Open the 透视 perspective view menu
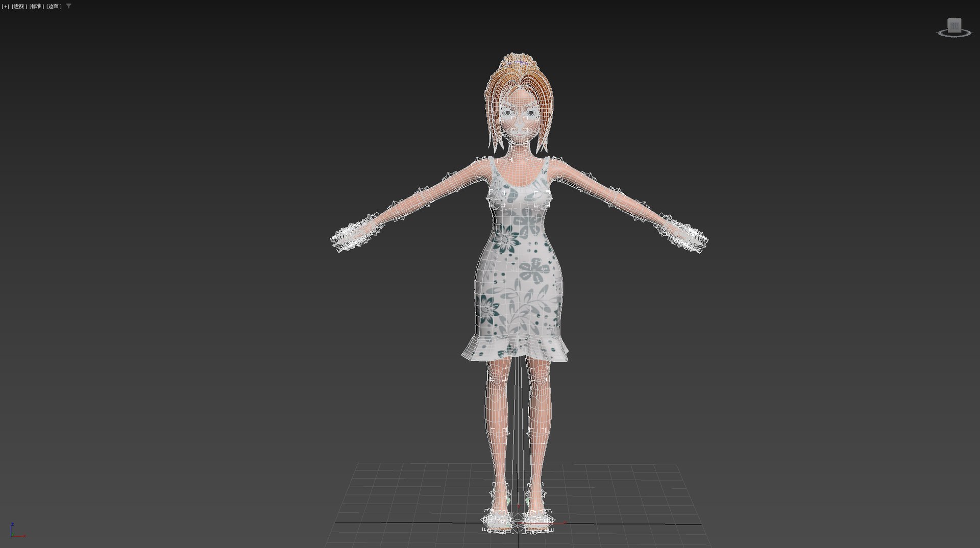980x548 pixels. [x=19, y=7]
